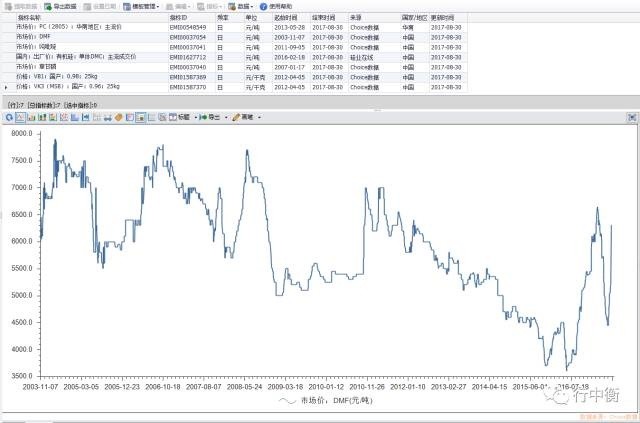Click the 标题 title toolbar button
The image size is (640, 423).
(180, 117)
